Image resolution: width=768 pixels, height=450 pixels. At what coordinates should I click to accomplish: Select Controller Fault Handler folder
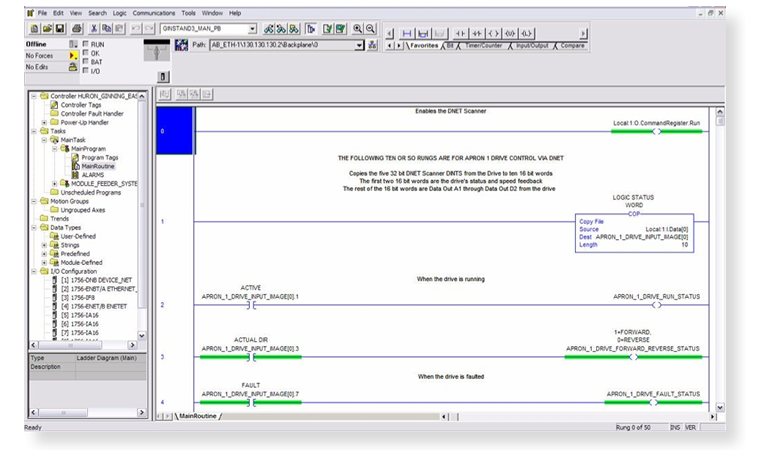click(x=92, y=114)
